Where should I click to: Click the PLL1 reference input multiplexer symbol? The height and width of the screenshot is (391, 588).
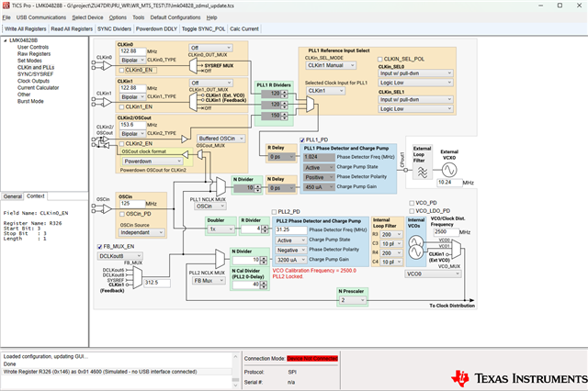(311, 104)
